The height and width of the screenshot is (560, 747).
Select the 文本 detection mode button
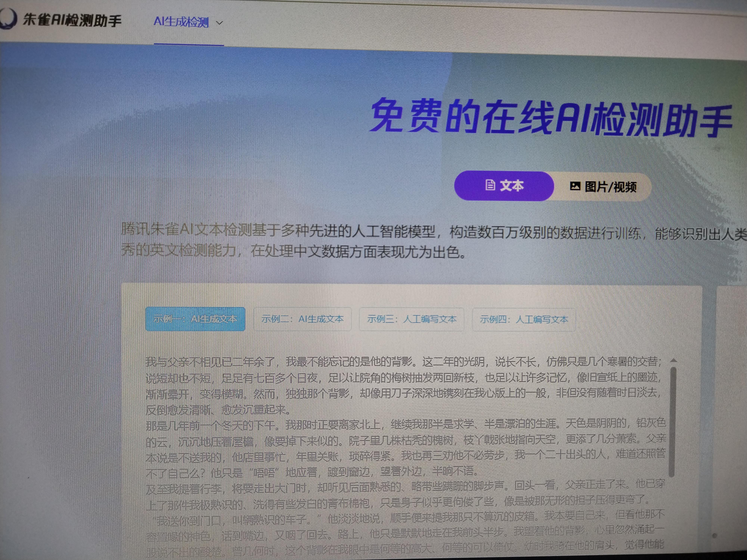coord(504,186)
